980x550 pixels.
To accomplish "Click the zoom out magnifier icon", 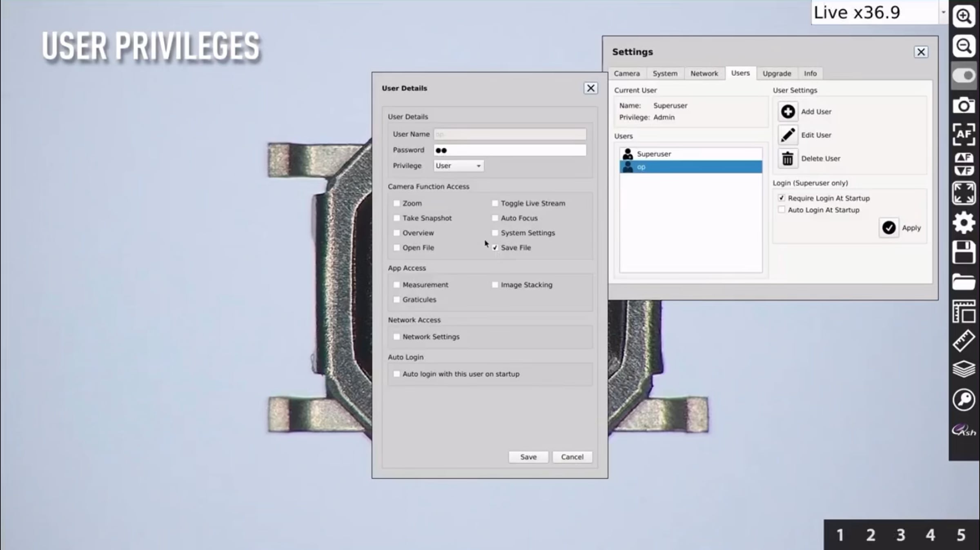I will [964, 46].
